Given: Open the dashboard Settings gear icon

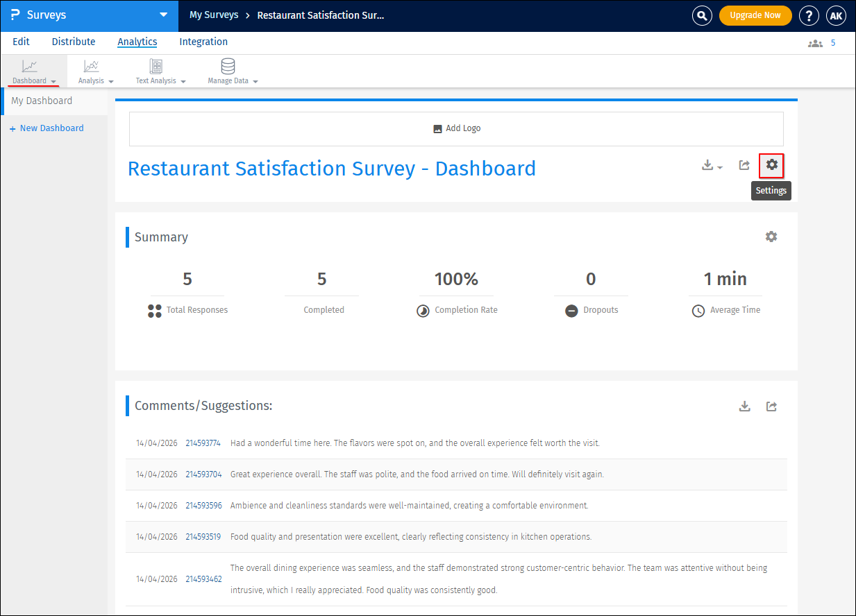Looking at the screenshot, I should pyautogui.click(x=771, y=165).
